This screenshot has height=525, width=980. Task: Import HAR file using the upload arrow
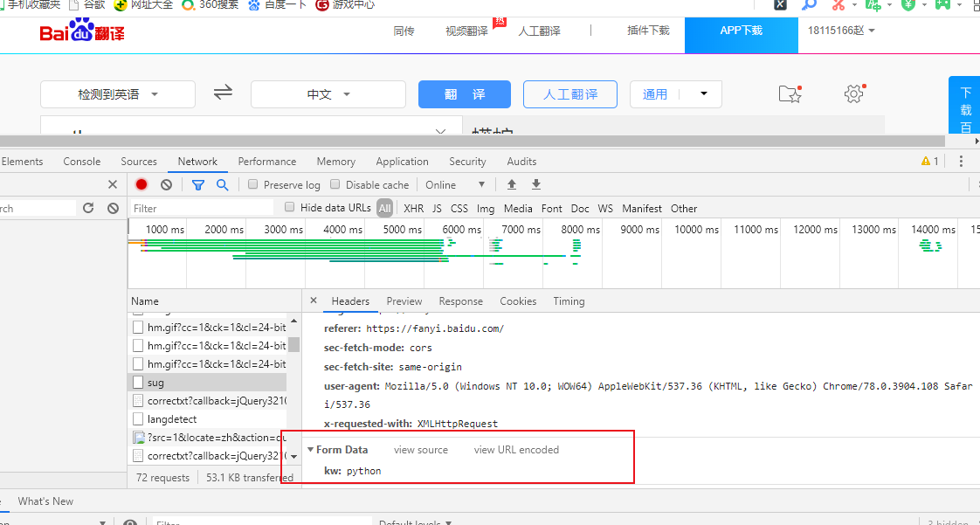pyautogui.click(x=511, y=184)
